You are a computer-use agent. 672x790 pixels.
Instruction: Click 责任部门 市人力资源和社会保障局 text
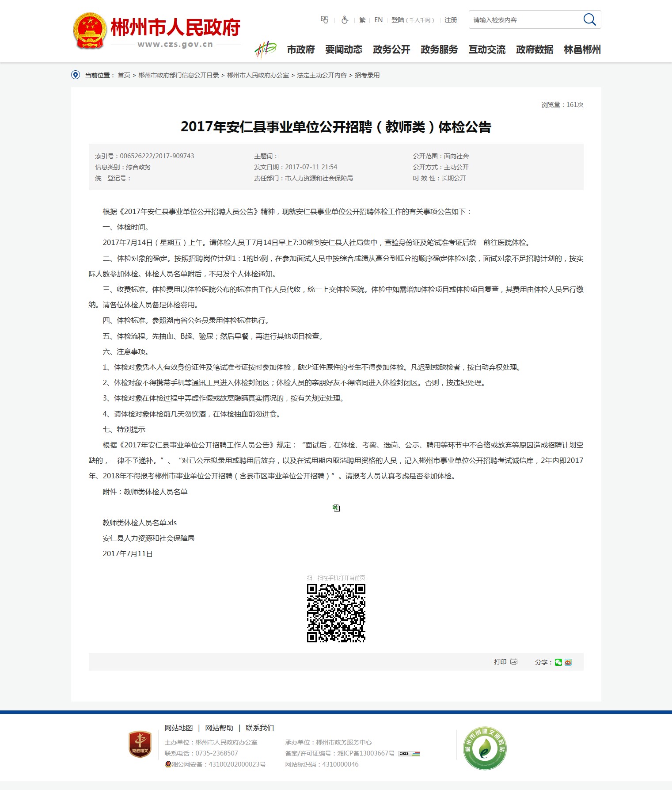pyautogui.click(x=304, y=178)
